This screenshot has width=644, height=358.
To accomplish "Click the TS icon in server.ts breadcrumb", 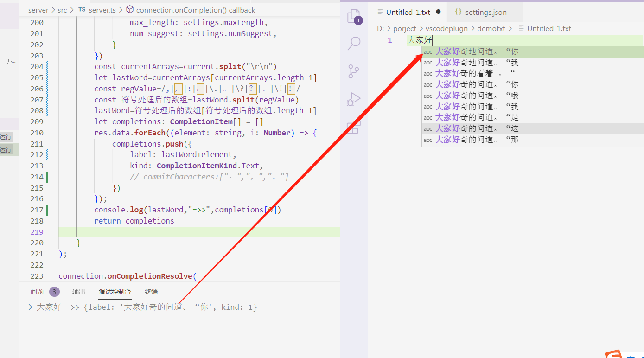I will click(82, 10).
